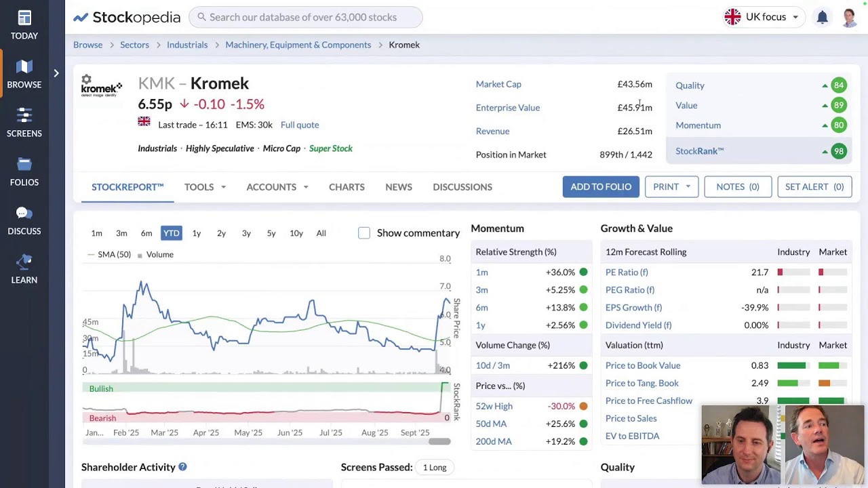Open the Market Cap metric link
Viewport: 868px width, 488px height.
498,84
